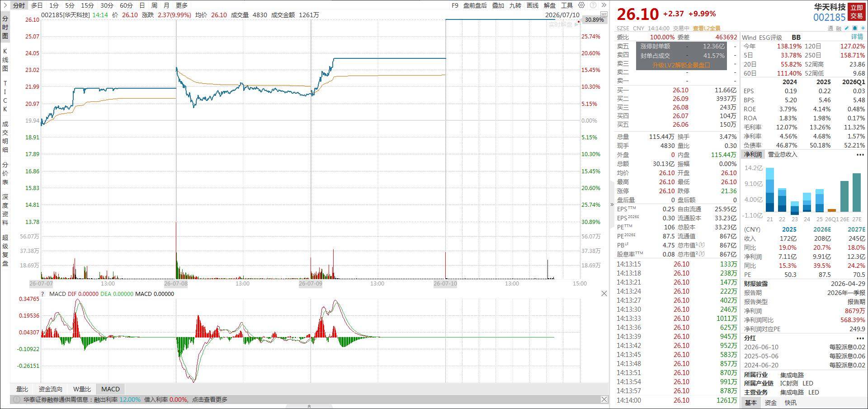
Task: Set a price alert with the bell icon
Action: 855,28
